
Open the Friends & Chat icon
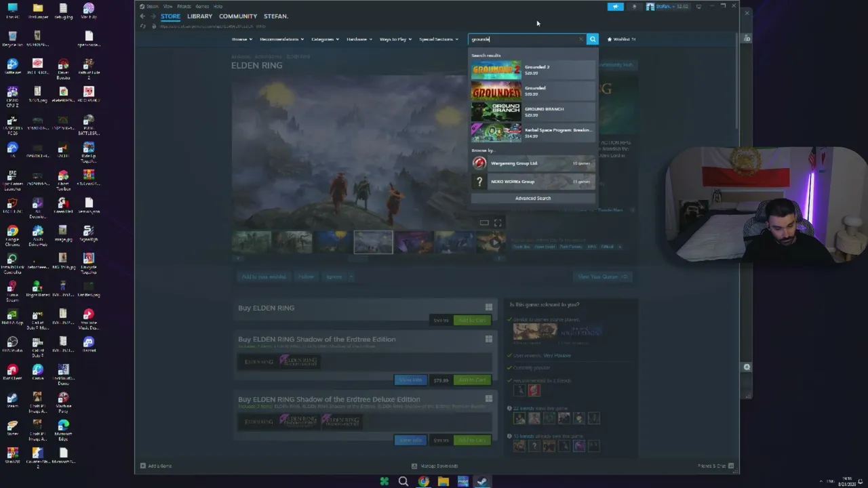point(731,466)
